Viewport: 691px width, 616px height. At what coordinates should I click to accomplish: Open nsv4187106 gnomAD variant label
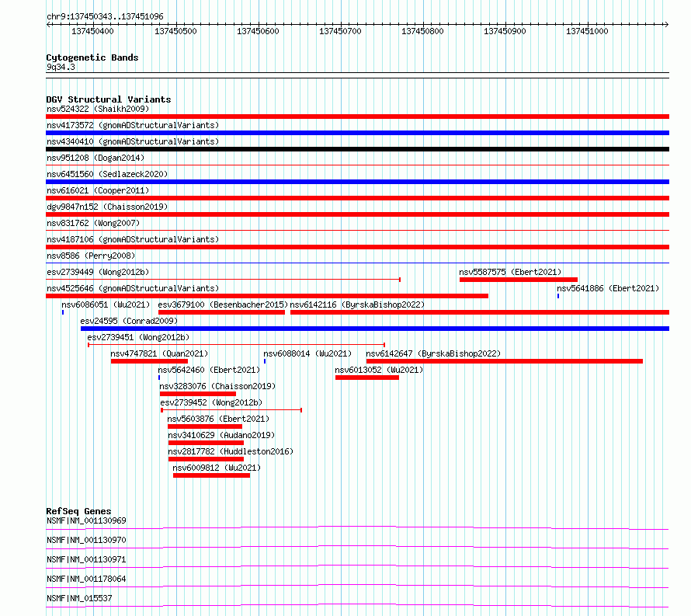tap(133, 239)
